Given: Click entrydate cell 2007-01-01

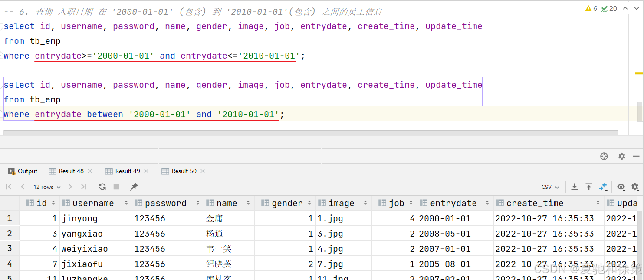Looking at the screenshot, I should 455,249.
